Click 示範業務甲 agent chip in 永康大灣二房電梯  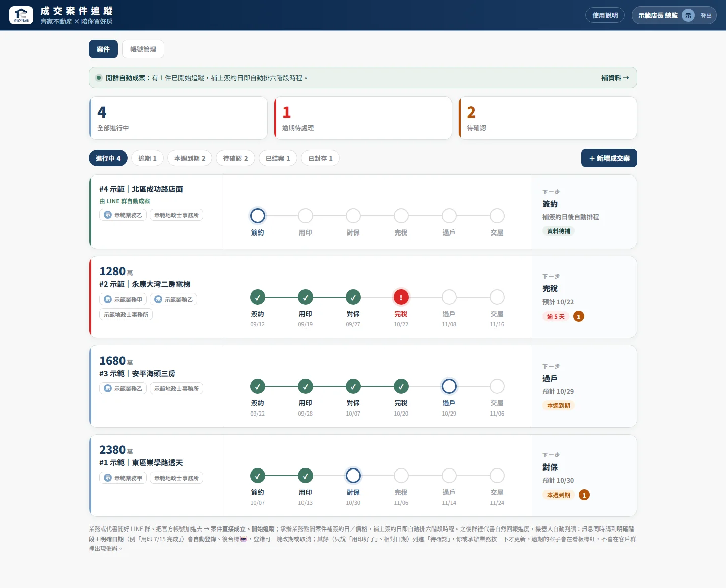coord(123,299)
